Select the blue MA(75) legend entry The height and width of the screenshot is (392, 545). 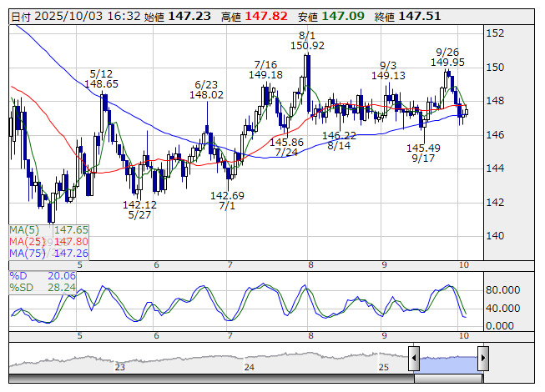48,253
